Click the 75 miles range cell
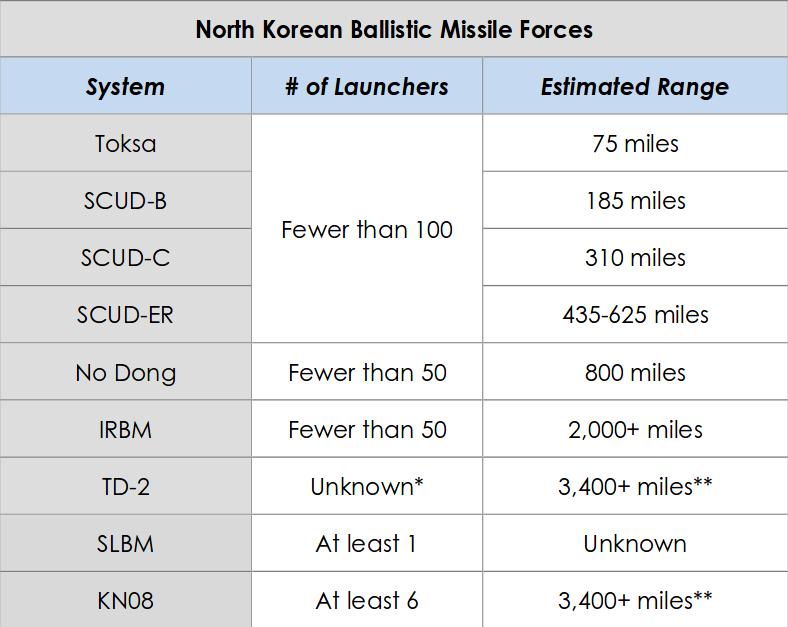788x627 pixels. tap(635, 143)
